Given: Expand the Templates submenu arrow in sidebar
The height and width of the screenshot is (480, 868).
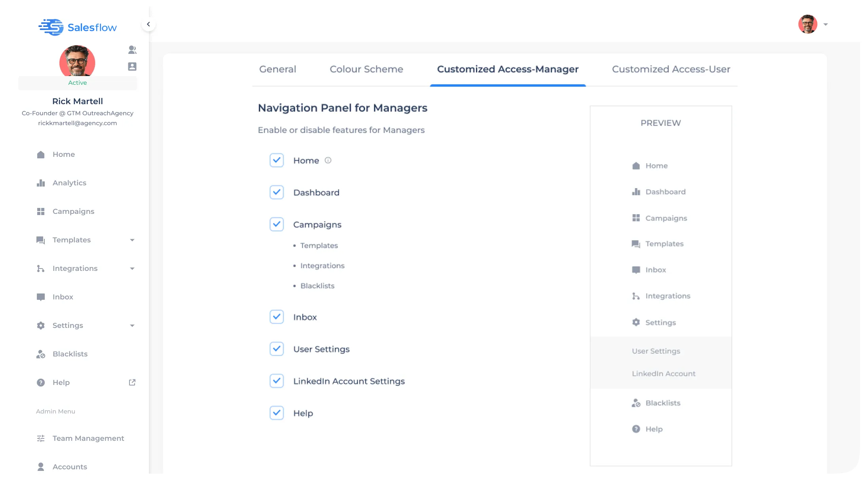Looking at the screenshot, I should tap(132, 240).
